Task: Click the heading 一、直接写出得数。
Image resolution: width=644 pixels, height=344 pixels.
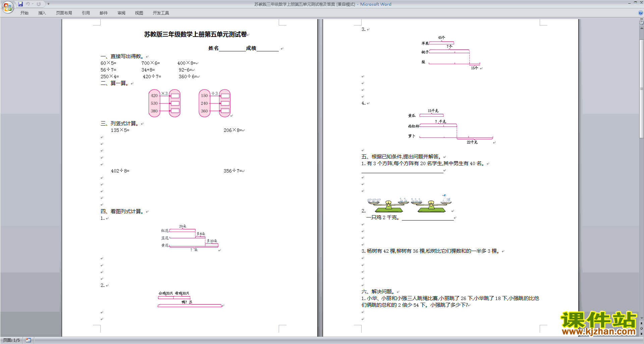Action: pyautogui.click(x=123, y=56)
